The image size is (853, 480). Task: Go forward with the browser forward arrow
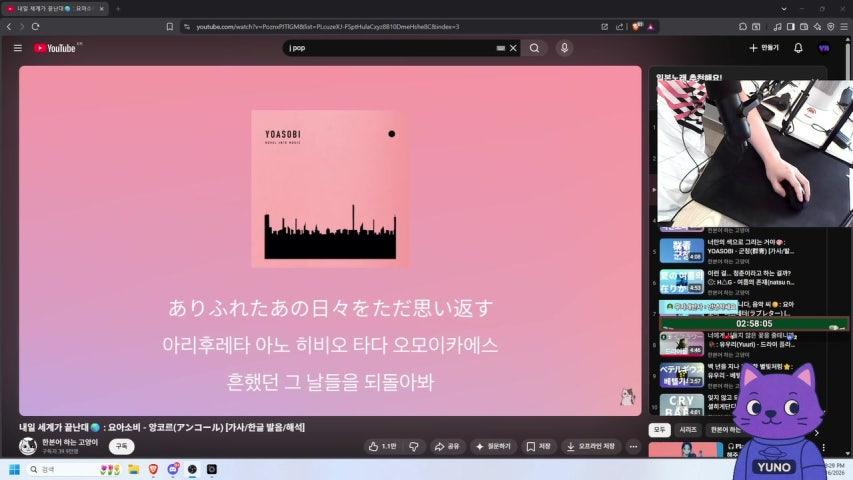22,26
